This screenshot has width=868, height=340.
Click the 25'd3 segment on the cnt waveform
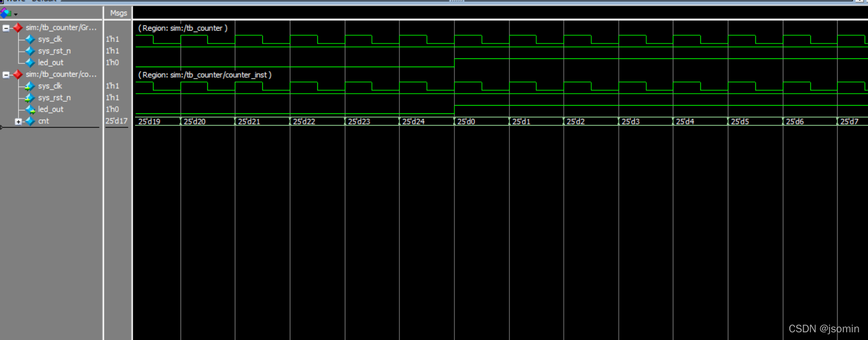[x=646, y=121]
